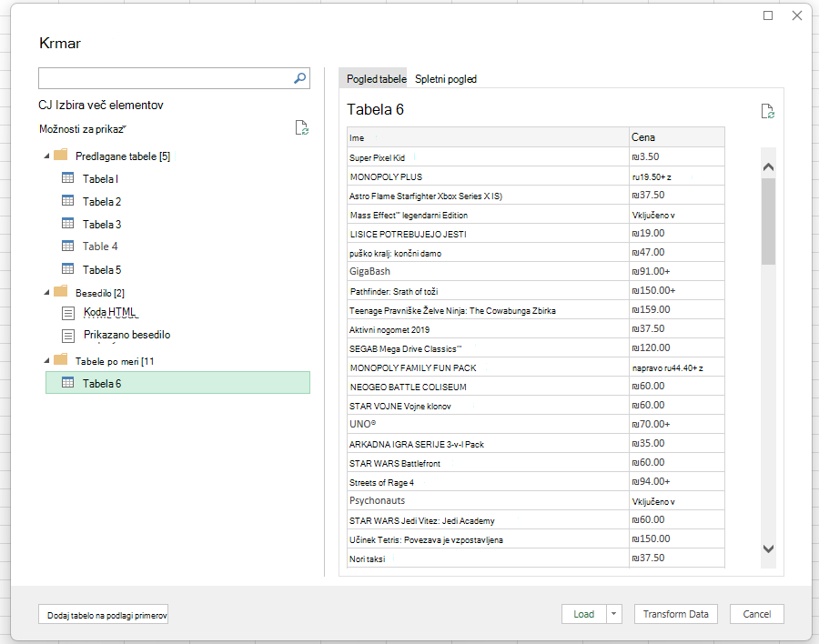
Task: Click the Pathfinder: Srath of toži cell
Action: [488, 291]
